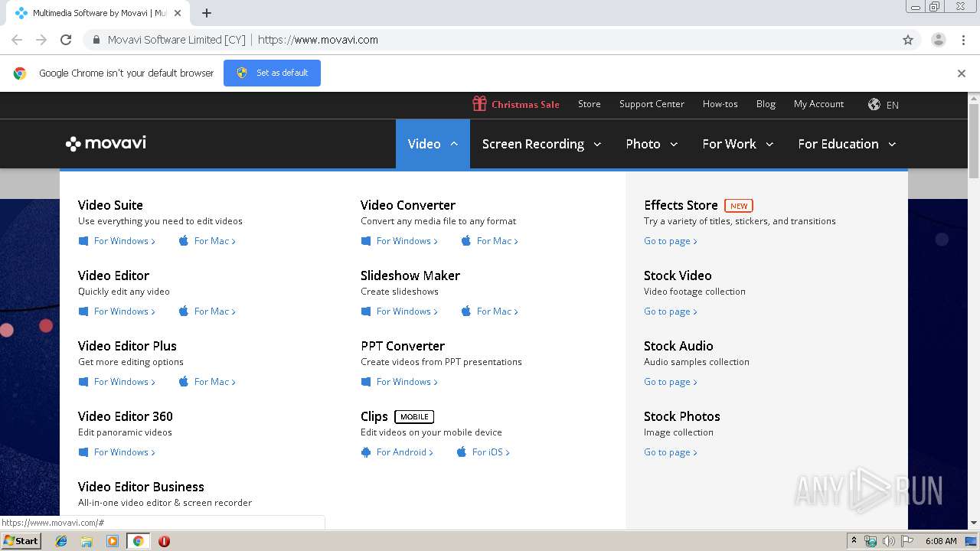
Task: Click the Windows icon for Video Suite
Action: (x=83, y=241)
